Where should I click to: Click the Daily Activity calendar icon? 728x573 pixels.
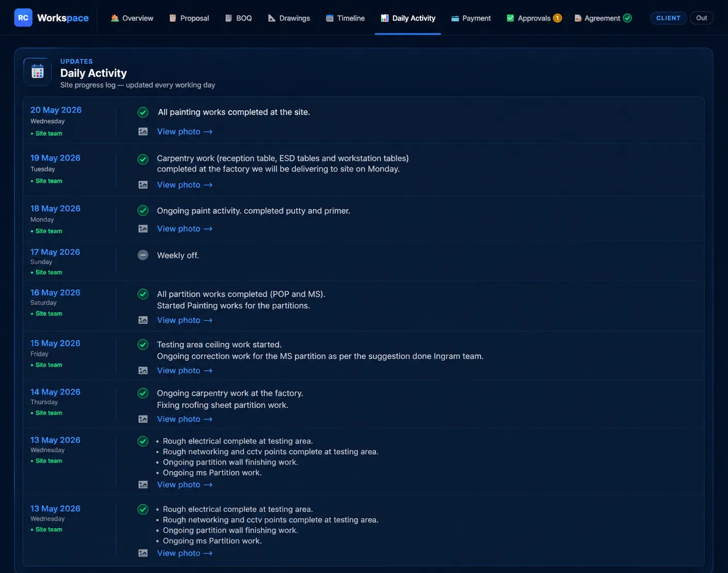tap(38, 72)
